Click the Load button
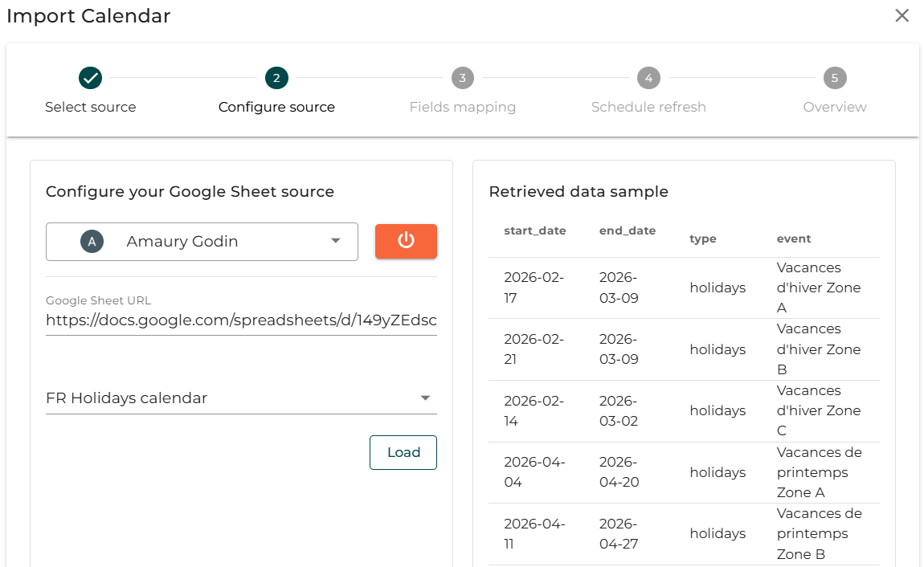924x567 pixels. pos(403,452)
